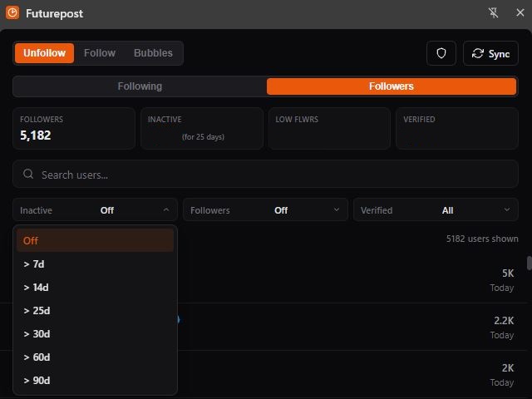Click the 5K follower count
Viewport: 532px width, 399px height.
click(x=508, y=273)
